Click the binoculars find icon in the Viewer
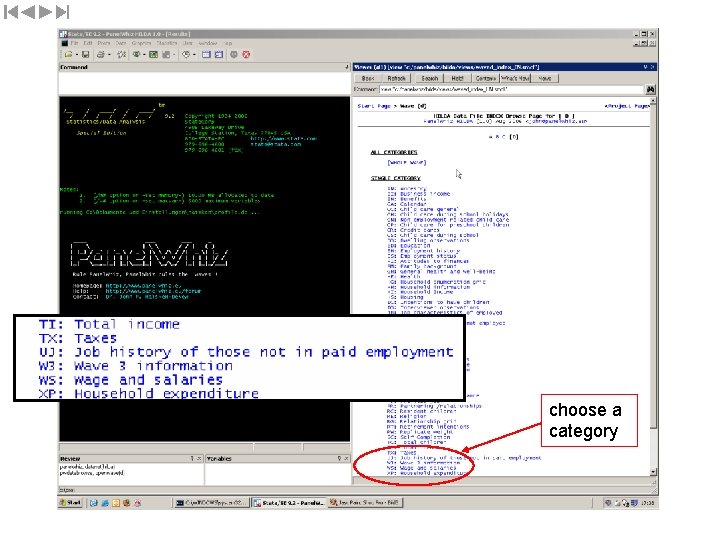This screenshot has width=720, height=540. (651, 89)
